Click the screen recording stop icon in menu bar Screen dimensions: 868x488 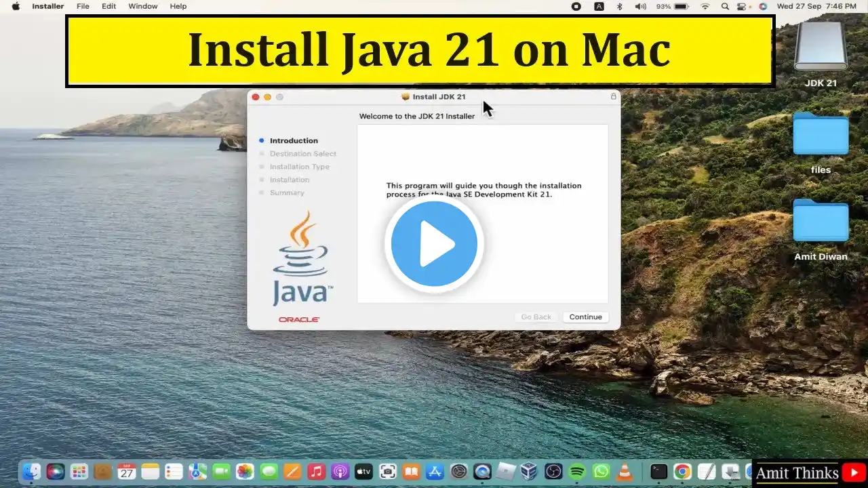(576, 6)
